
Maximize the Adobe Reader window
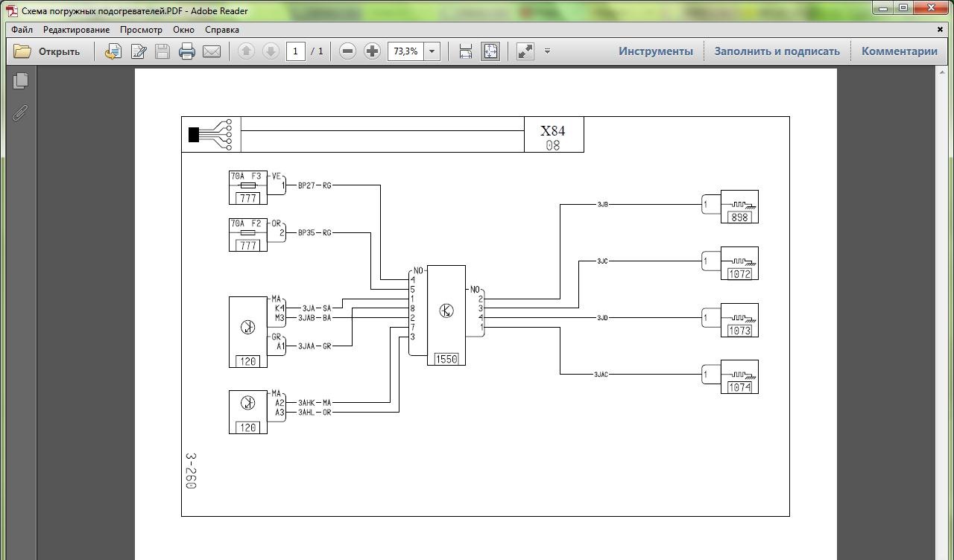[903, 8]
